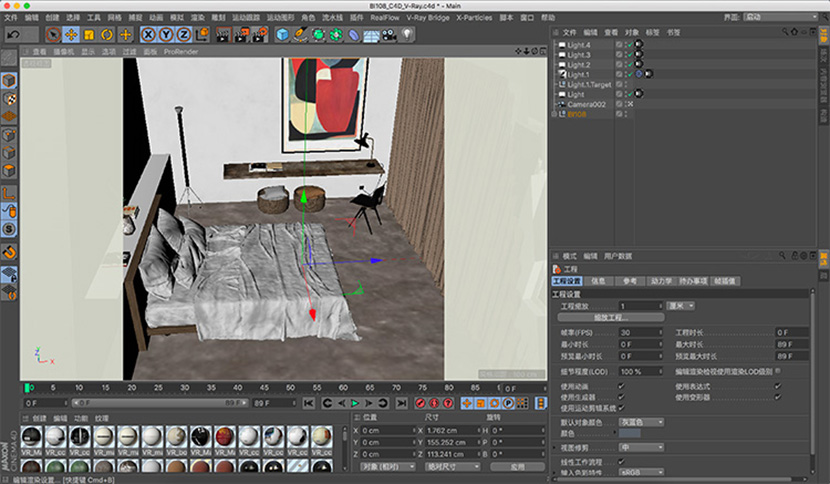The width and height of the screenshot is (830, 484).
Task: Switch to the 动力学 tab
Action: point(660,282)
